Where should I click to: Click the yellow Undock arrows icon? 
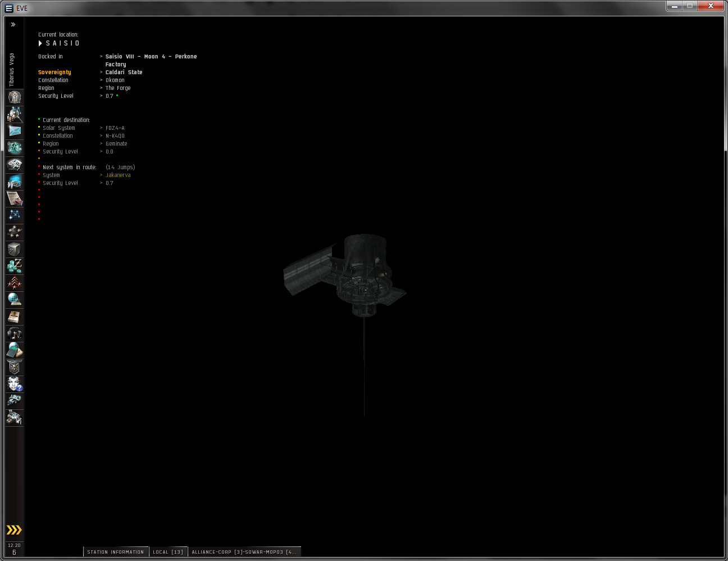(x=14, y=530)
